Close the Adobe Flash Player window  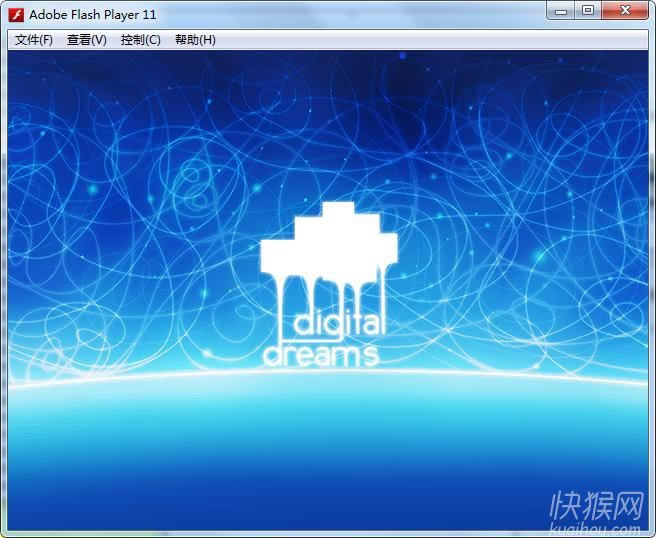pos(626,11)
